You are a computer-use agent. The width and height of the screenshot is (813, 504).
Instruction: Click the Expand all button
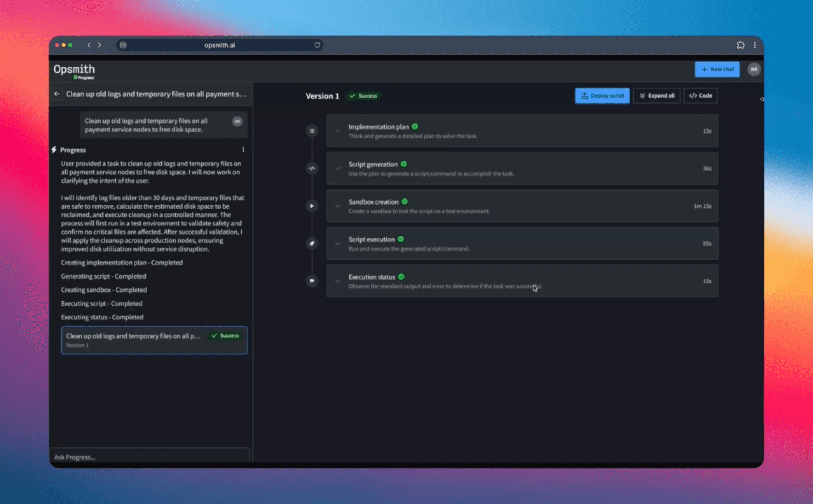point(656,96)
